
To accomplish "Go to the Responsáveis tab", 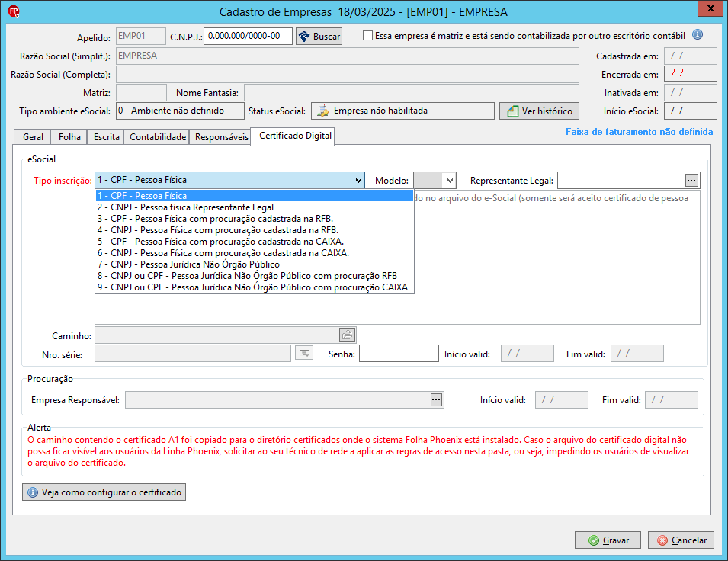I will pyautogui.click(x=222, y=137).
